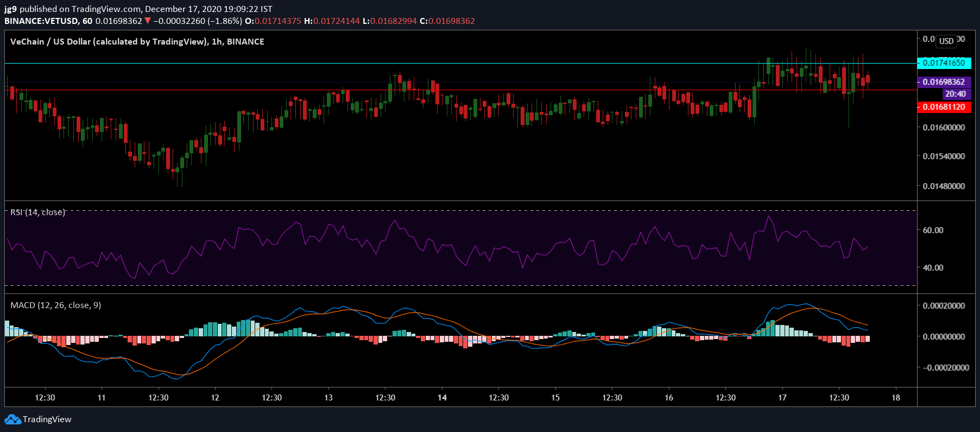
Task: Select the cyan 0.01741650 price label
Action: point(944,63)
